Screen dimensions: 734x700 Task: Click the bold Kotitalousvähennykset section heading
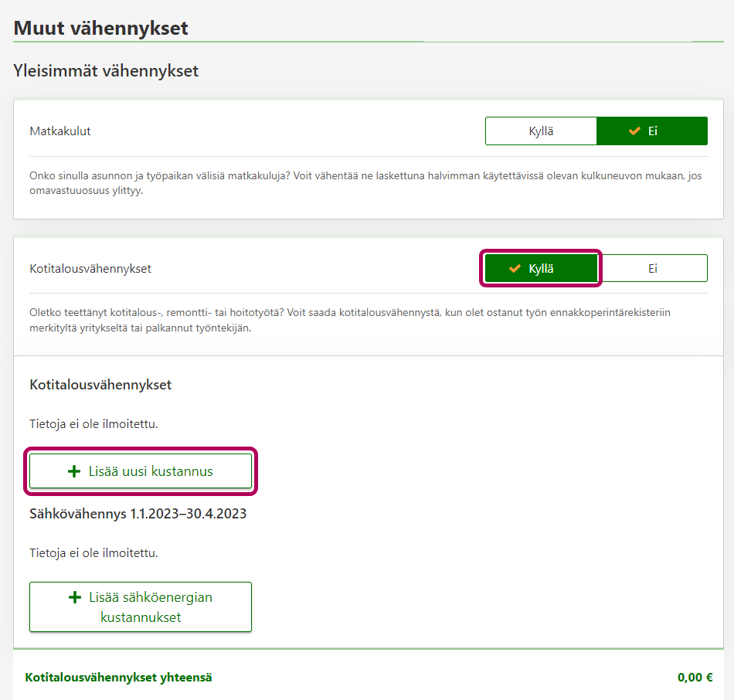[x=100, y=385]
